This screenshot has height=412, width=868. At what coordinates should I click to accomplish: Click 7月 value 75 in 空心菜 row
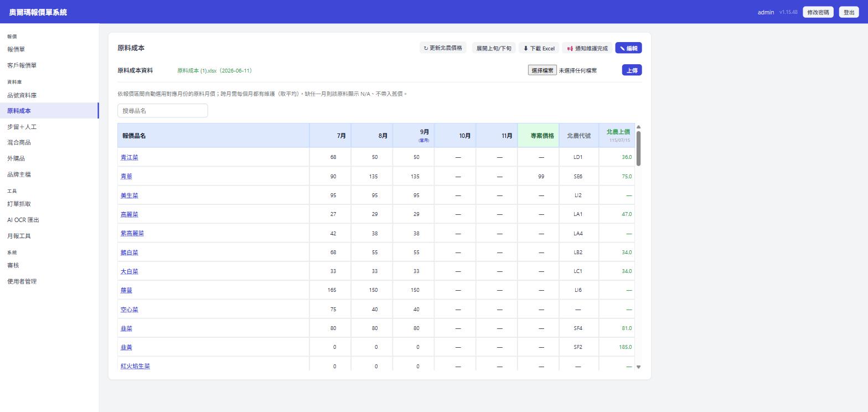333,310
